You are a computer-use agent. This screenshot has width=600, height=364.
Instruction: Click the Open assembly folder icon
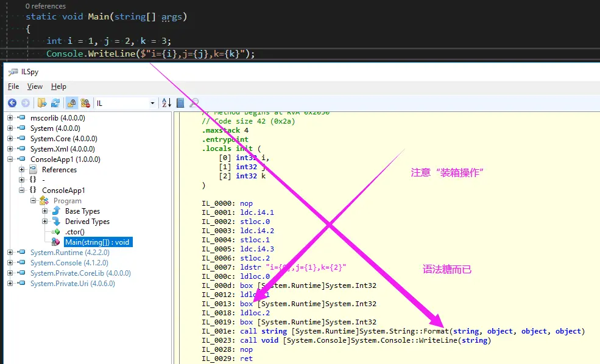[41, 103]
